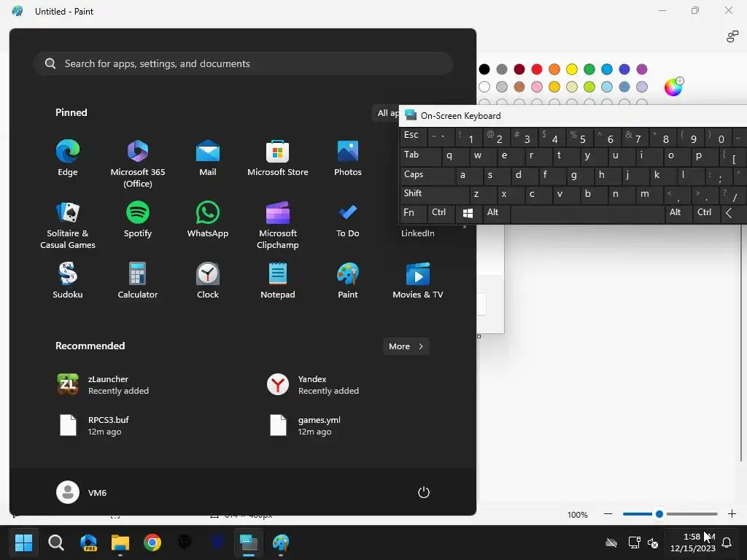Open Microsoft Store from pinned apps
The height and width of the screenshot is (560, 747).
(278, 158)
